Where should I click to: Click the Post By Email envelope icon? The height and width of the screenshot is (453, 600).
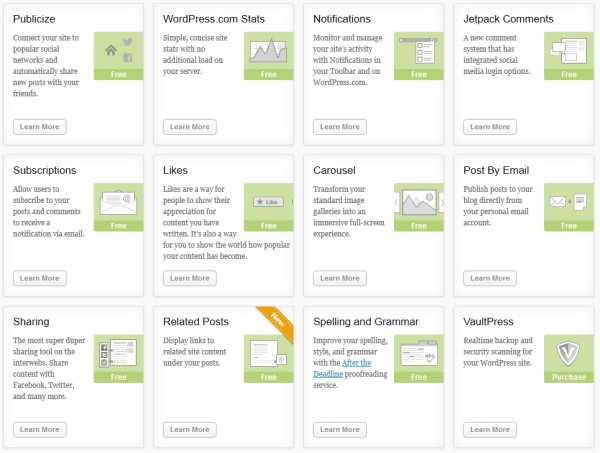coord(569,202)
